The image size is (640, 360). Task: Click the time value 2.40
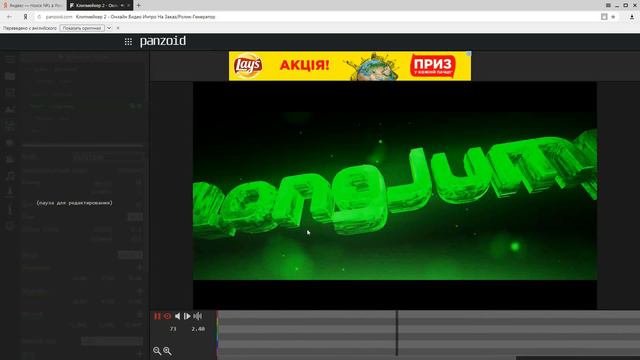[x=198, y=329]
